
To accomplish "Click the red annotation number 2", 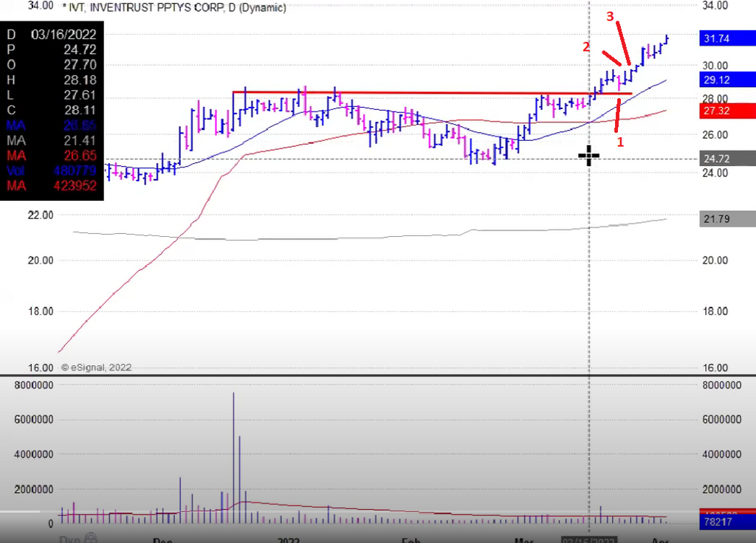I will [x=586, y=46].
